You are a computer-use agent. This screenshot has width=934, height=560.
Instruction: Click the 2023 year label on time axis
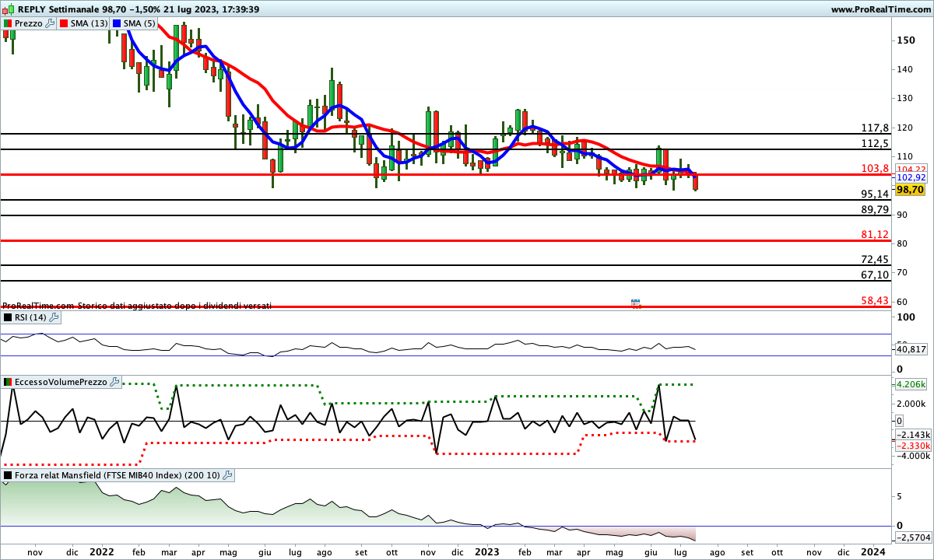pos(487,551)
